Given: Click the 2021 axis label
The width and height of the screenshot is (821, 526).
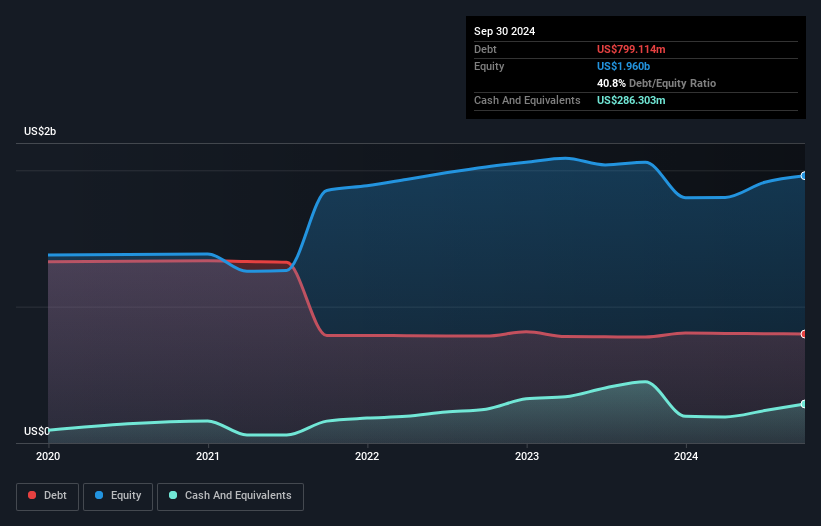Looking at the screenshot, I should point(208,456).
